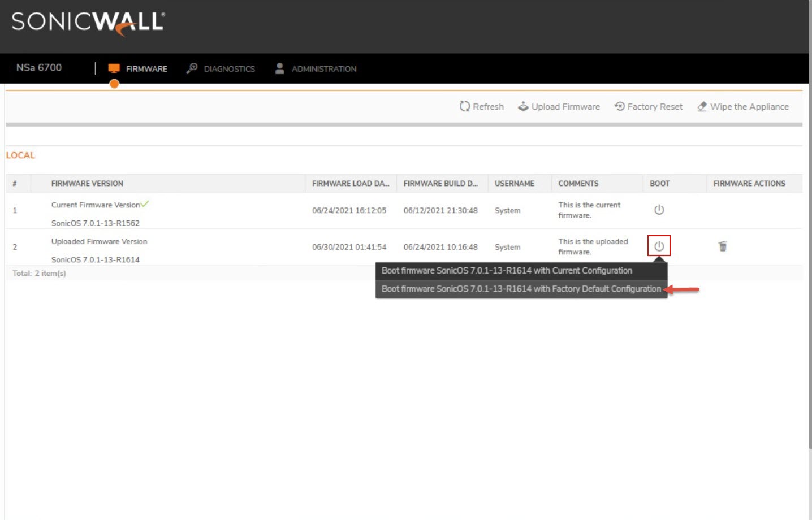Click the Upload Firmware label

coord(565,107)
